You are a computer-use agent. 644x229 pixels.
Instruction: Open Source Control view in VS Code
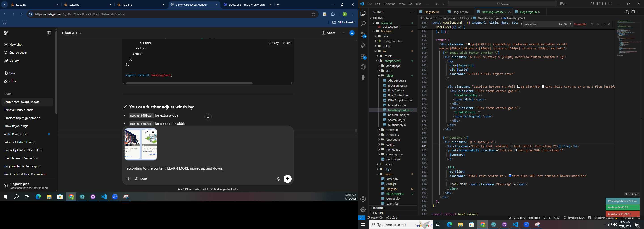363,35
